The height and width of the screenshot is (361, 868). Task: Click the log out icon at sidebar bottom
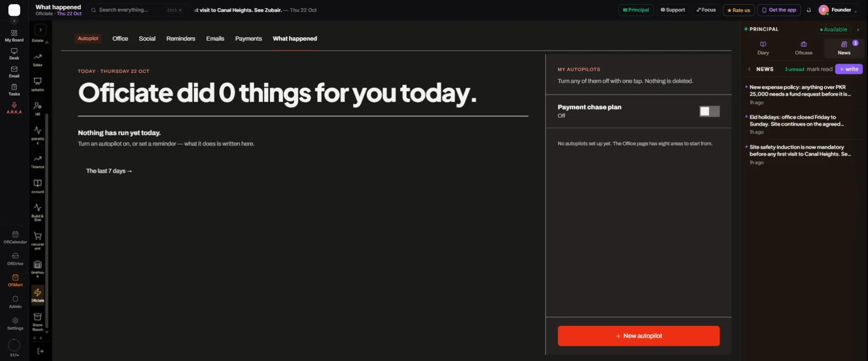[40, 351]
